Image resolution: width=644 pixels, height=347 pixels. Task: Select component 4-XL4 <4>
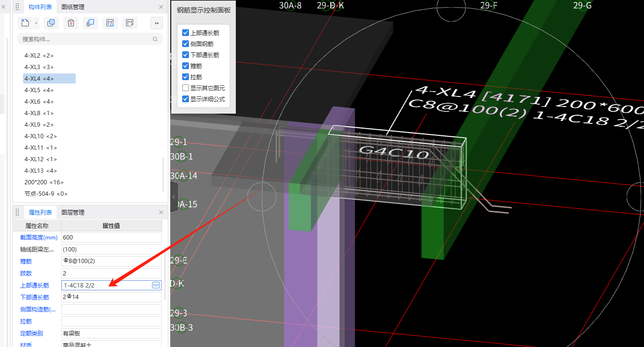(x=49, y=79)
